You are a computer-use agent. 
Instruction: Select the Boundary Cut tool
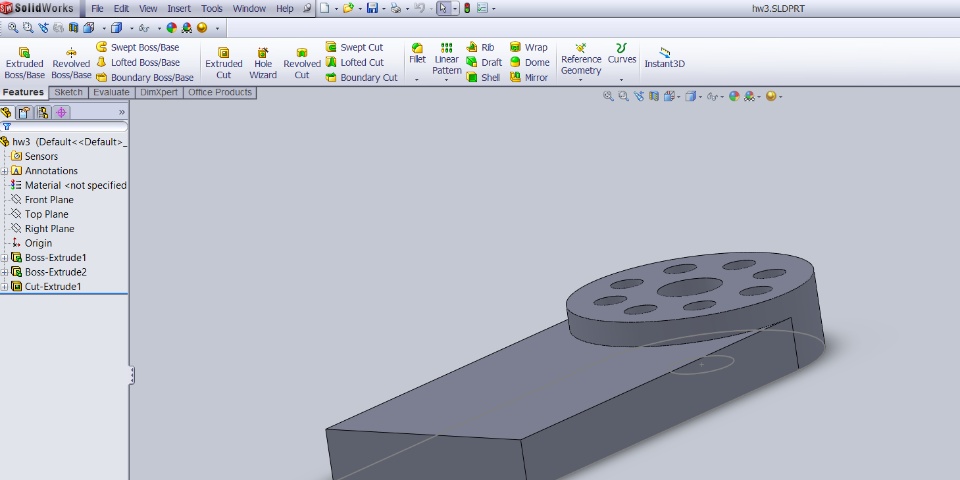click(x=361, y=78)
